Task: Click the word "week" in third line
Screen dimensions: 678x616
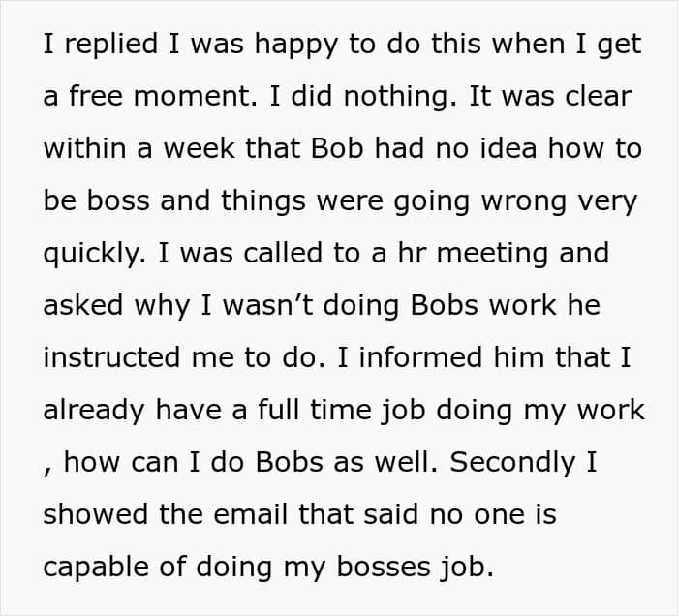Action: (x=200, y=148)
